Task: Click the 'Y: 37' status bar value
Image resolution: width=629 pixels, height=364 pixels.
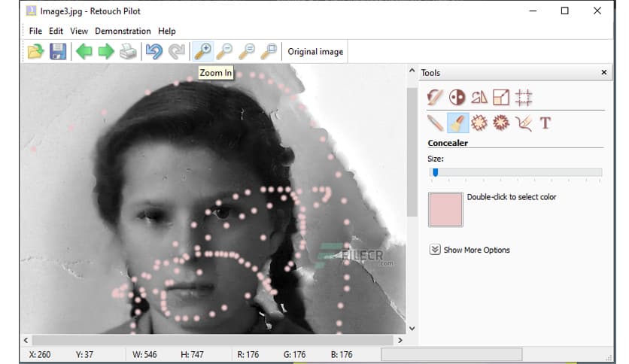Action: coord(84,355)
